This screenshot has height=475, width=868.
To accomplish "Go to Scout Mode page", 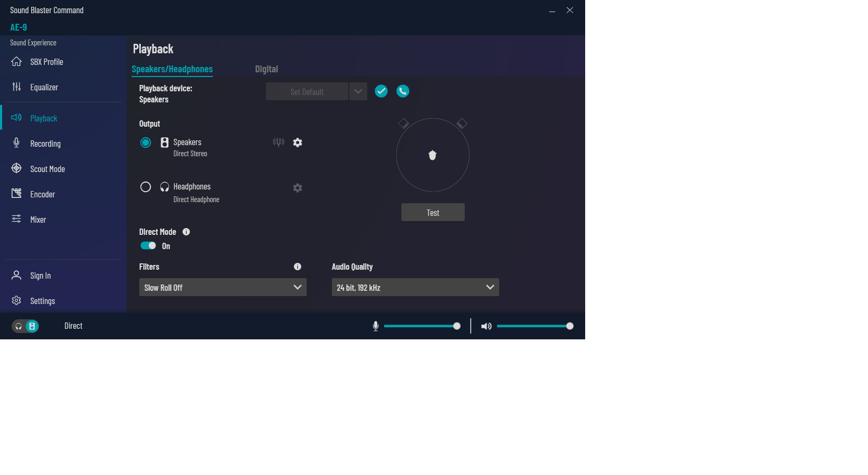I will point(47,169).
